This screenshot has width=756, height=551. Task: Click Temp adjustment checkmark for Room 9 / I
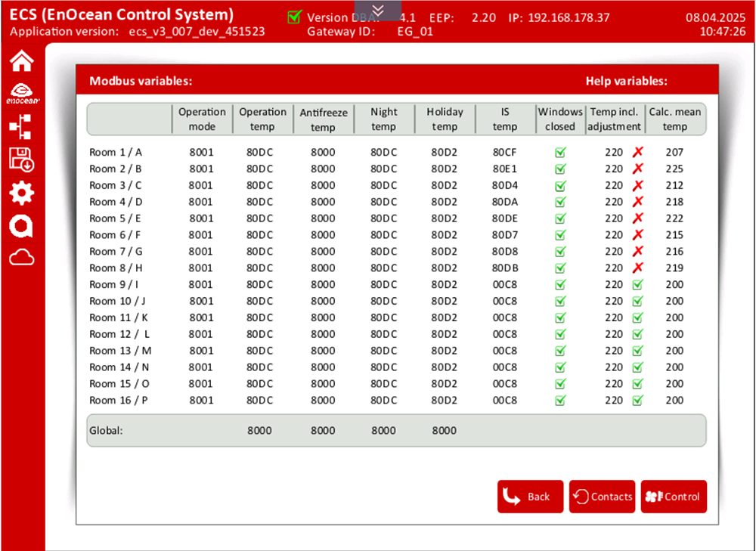[637, 285]
